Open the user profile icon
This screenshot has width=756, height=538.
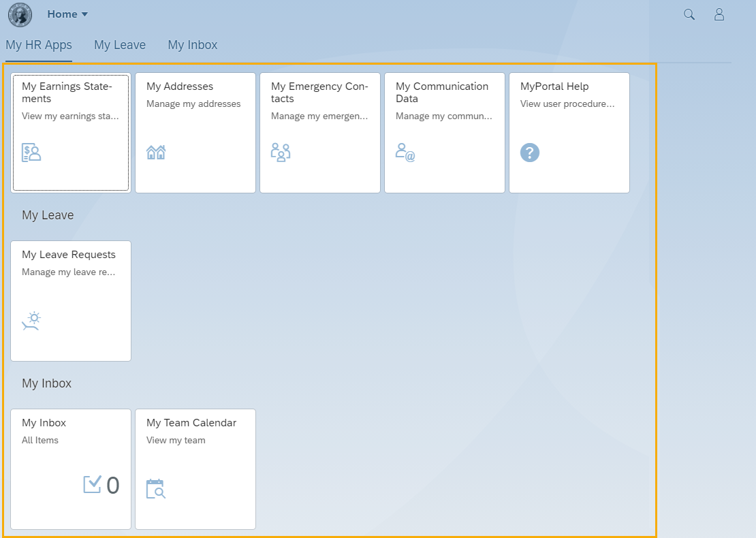[x=719, y=14]
